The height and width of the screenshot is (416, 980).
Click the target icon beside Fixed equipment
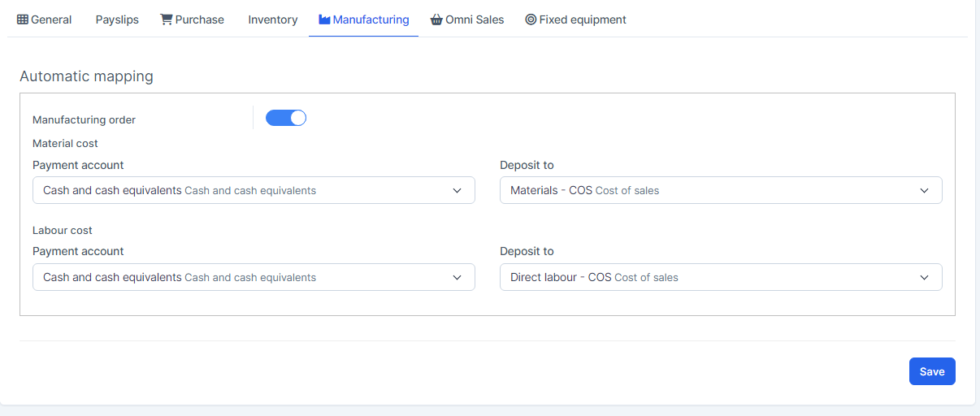coord(531,19)
